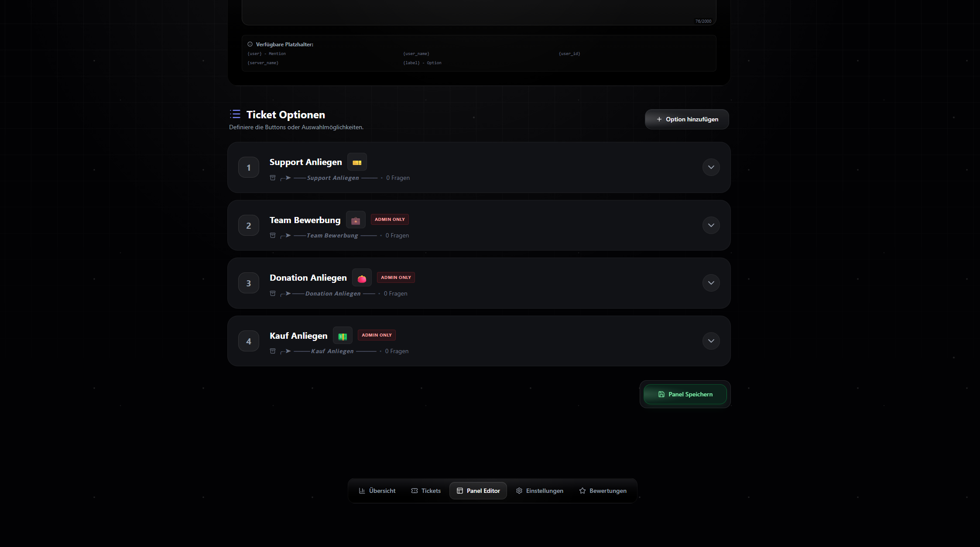This screenshot has width=980, height=547.
Task: Open the Tickets tab
Action: point(426,491)
